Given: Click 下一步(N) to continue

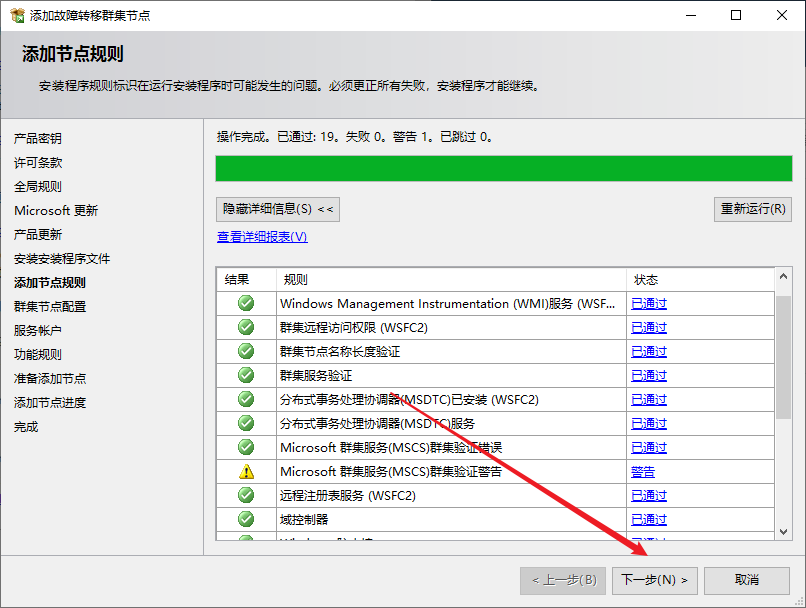Looking at the screenshot, I should coord(655,580).
